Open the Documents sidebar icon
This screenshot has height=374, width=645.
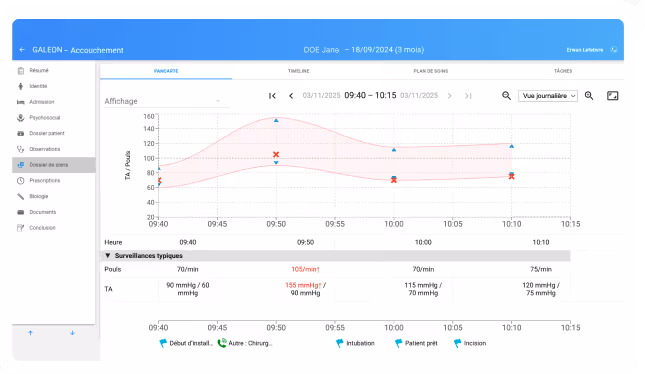(x=21, y=212)
